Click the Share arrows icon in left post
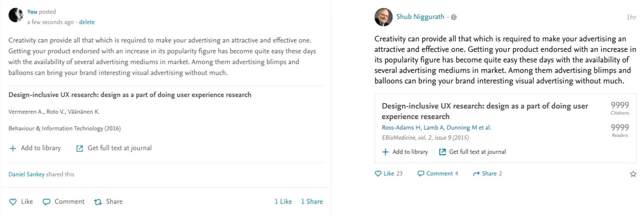 pyautogui.click(x=98, y=202)
